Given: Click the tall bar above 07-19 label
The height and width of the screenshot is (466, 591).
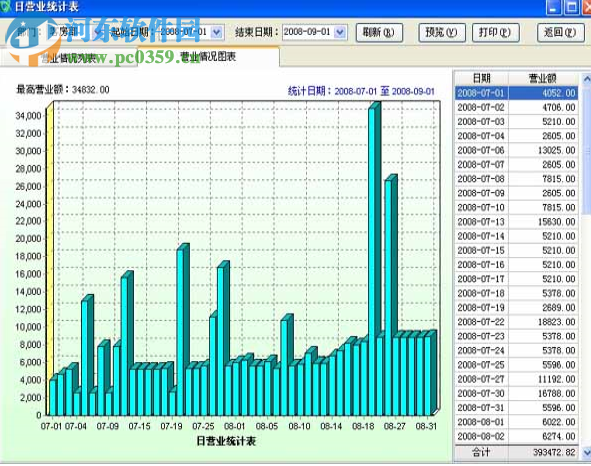Looking at the screenshot, I should [x=182, y=330].
